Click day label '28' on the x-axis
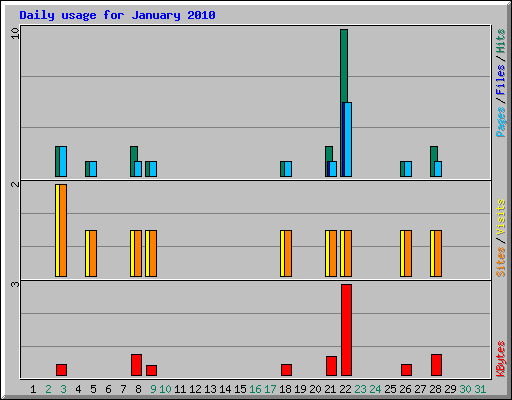This screenshot has height=400, width=512. pos(435,389)
